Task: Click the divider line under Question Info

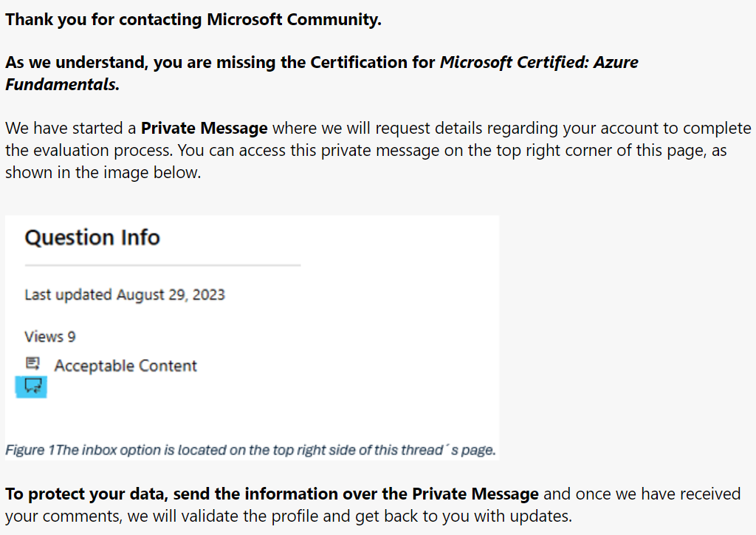Action: coord(162,266)
